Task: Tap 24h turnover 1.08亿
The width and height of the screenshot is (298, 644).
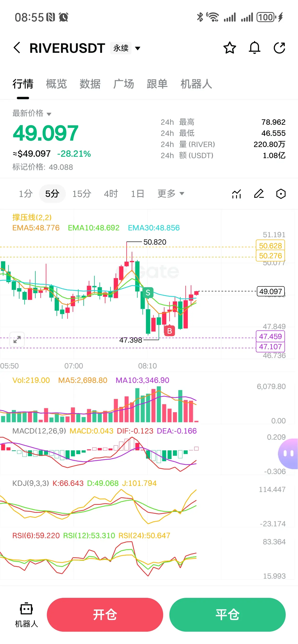Action: [x=274, y=156]
